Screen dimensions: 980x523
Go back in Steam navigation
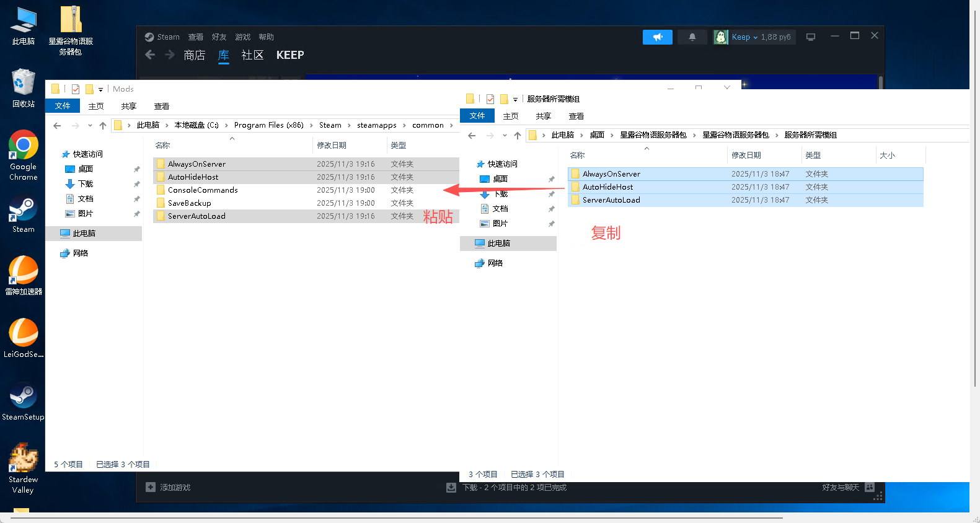(150, 55)
